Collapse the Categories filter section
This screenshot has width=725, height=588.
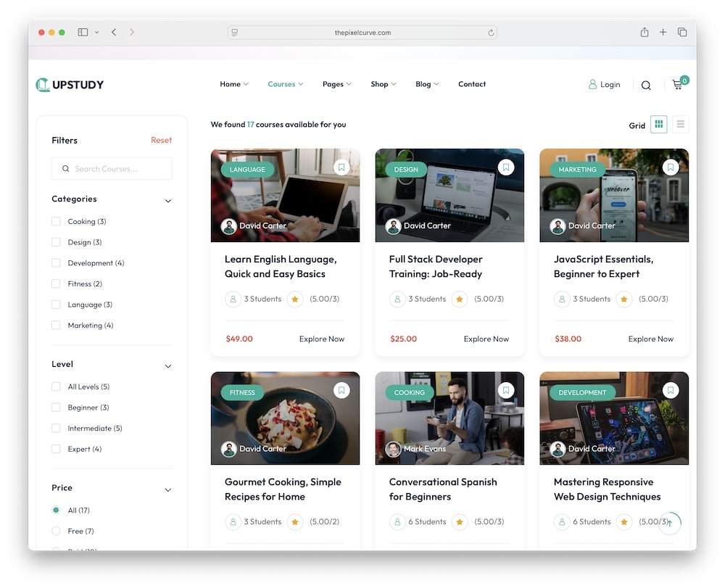click(168, 201)
